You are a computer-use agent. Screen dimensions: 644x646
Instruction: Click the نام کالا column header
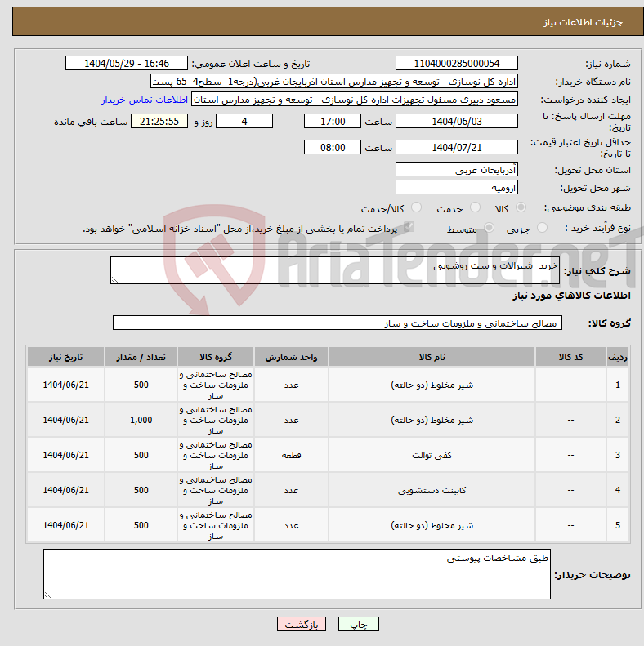pos(432,357)
